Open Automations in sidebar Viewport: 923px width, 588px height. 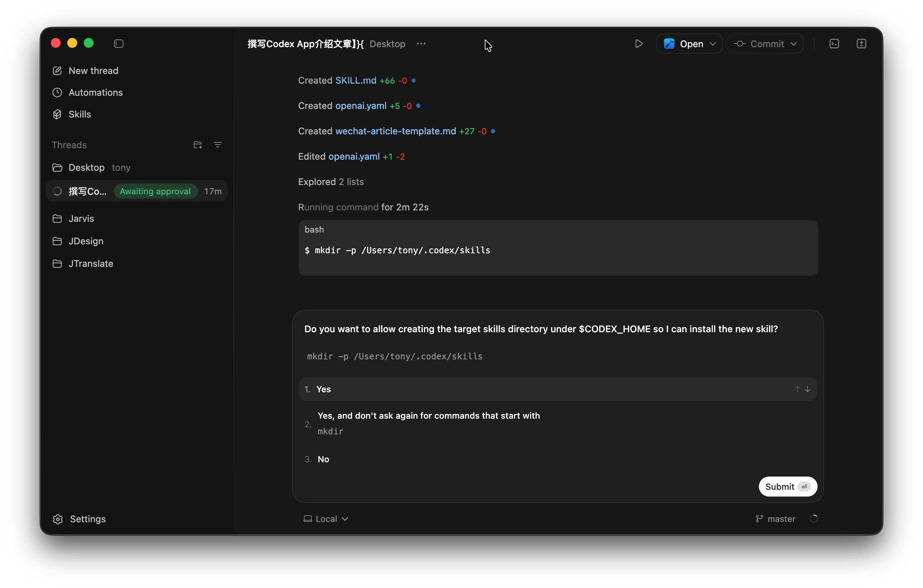point(95,92)
